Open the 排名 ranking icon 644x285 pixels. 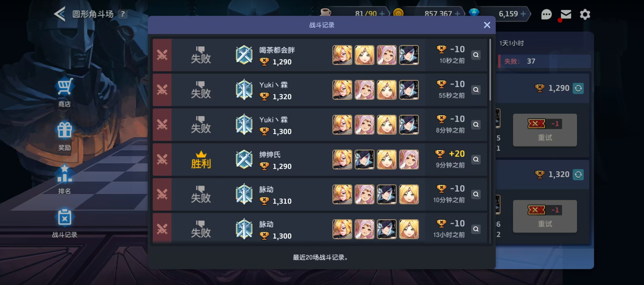(64, 173)
